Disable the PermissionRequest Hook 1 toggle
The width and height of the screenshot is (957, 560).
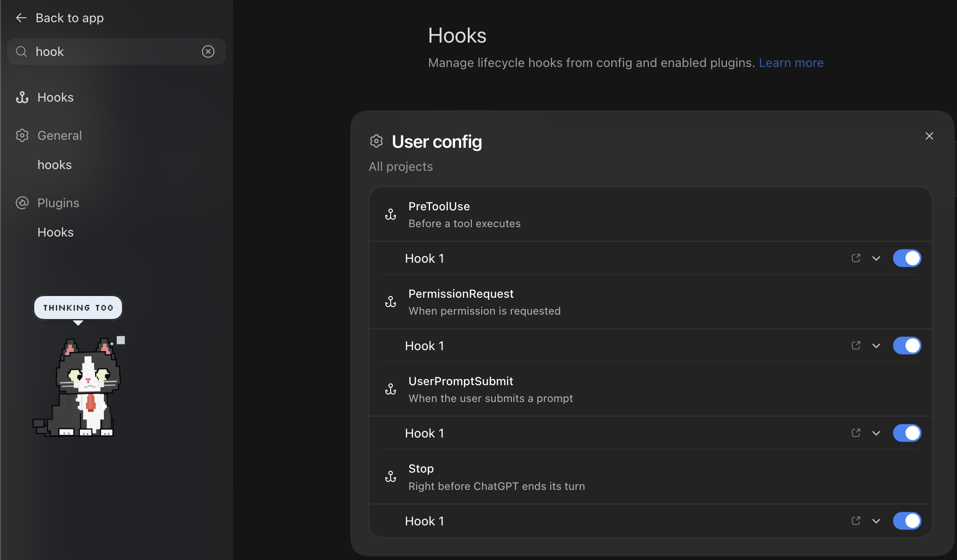(x=907, y=346)
